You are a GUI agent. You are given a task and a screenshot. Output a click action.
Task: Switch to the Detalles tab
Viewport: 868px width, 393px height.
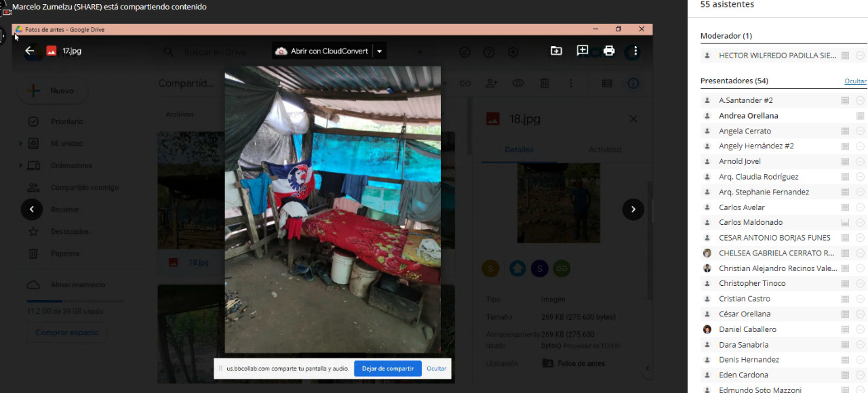coord(519,150)
